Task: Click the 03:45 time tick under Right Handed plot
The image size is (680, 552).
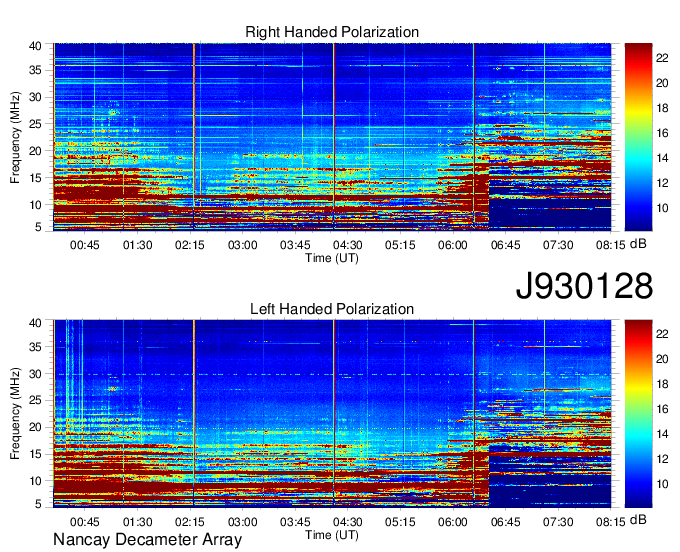Action: pyautogui.click(x=295, y=245)
